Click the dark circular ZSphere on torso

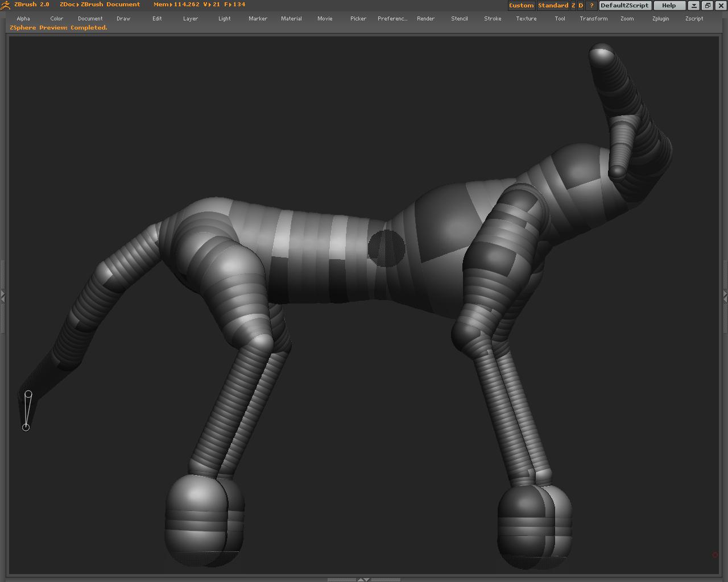[x=386, y=248]
